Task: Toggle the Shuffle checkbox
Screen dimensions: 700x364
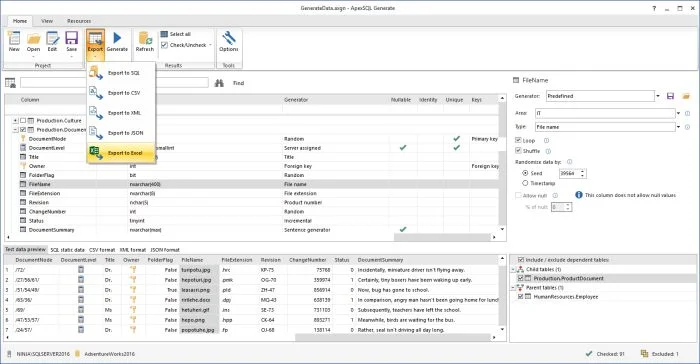Action: (x=518, y=151)
